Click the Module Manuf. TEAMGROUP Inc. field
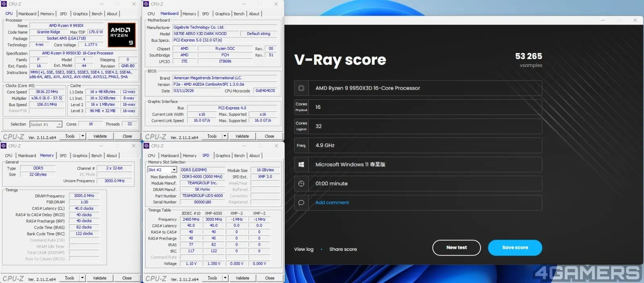Image resolution: width=644 pixels, height=283 pixels. click(202, 183)
